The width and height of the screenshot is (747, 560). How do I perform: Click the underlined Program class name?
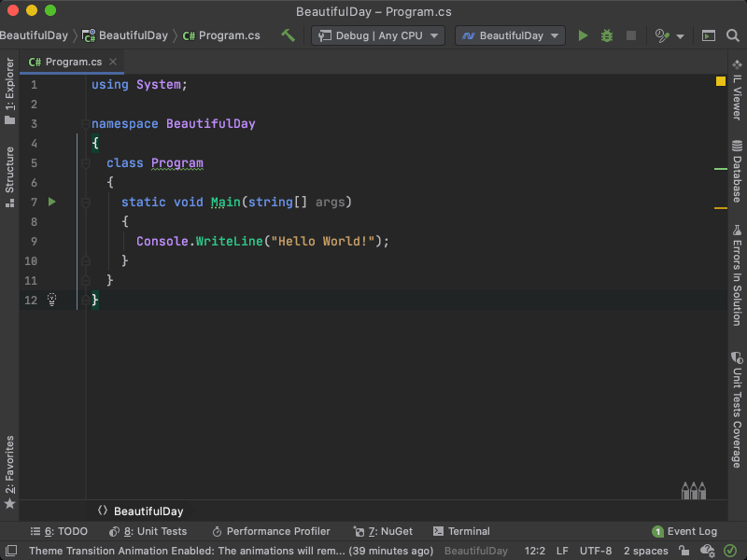tap(177, 163)
